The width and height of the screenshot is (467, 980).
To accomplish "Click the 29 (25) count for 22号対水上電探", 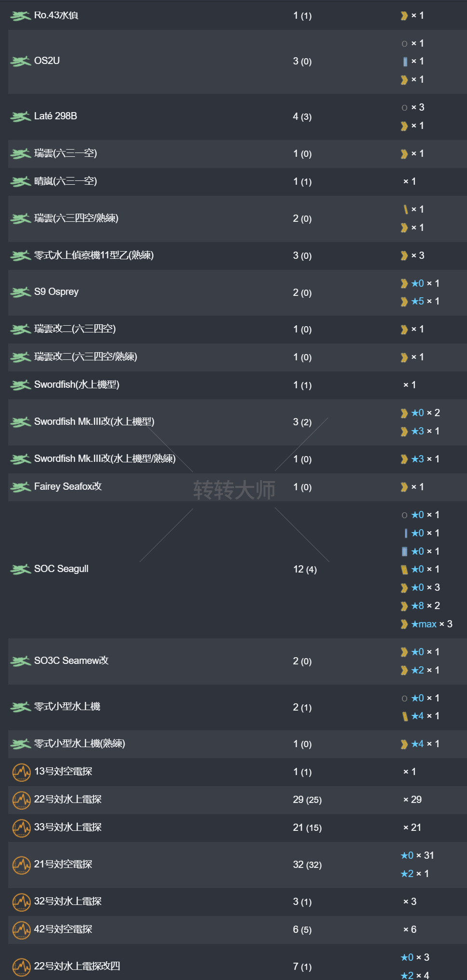I will point(307,800).
